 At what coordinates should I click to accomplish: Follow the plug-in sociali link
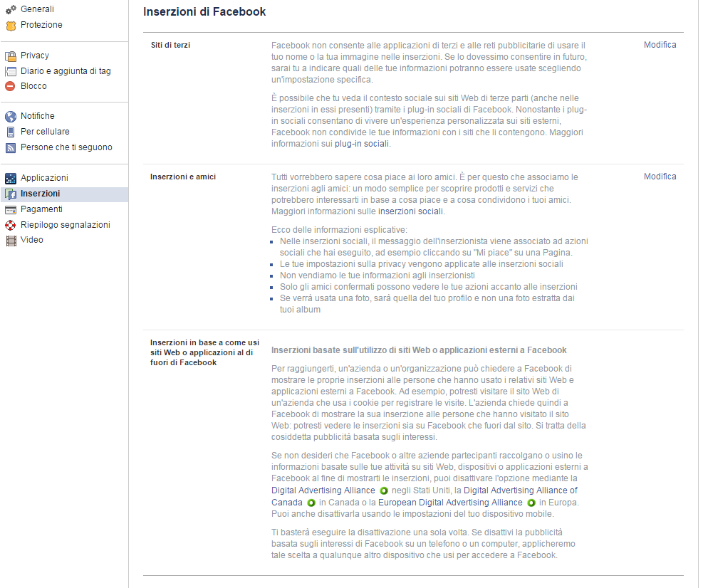(362, 144)
